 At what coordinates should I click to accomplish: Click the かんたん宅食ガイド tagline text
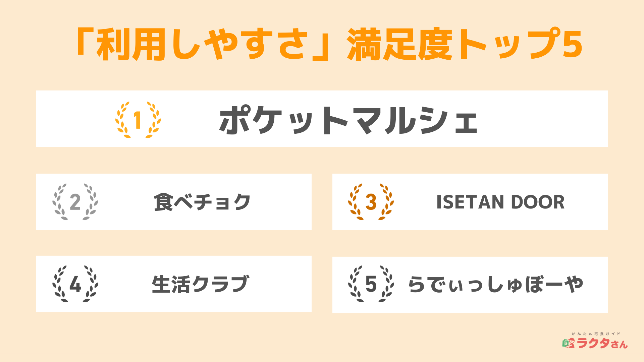[x=596, y=334]
